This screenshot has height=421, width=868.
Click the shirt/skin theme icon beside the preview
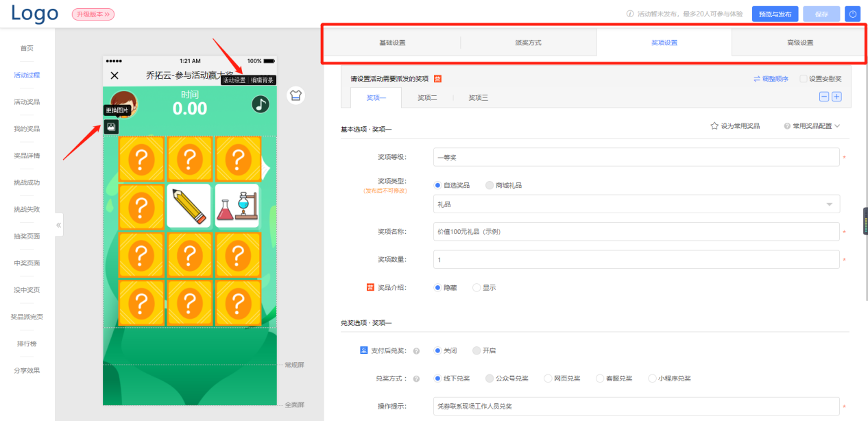[296, 95]
